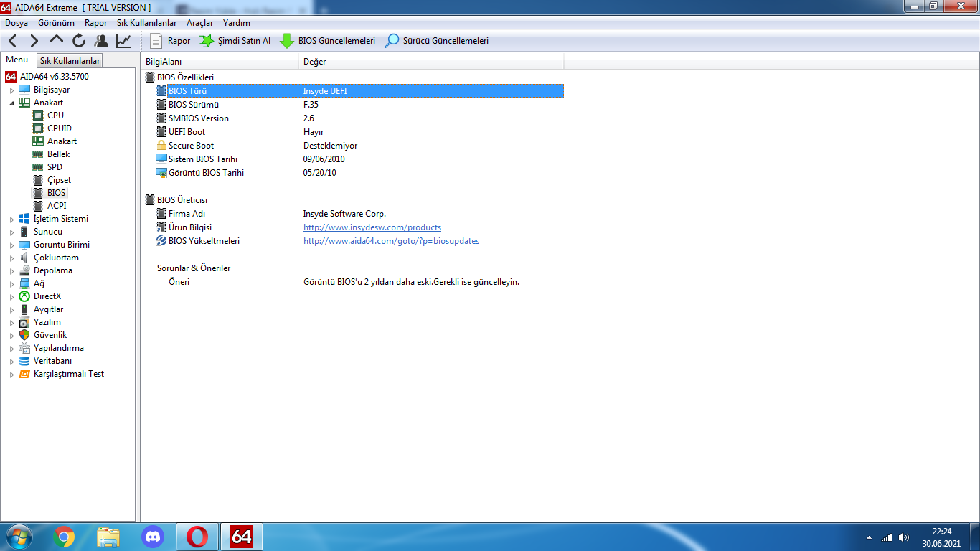The height and width of the screenshot is (551, 980).
Task: Switch to the Menü tab
Action: click(x=17, y=60)
